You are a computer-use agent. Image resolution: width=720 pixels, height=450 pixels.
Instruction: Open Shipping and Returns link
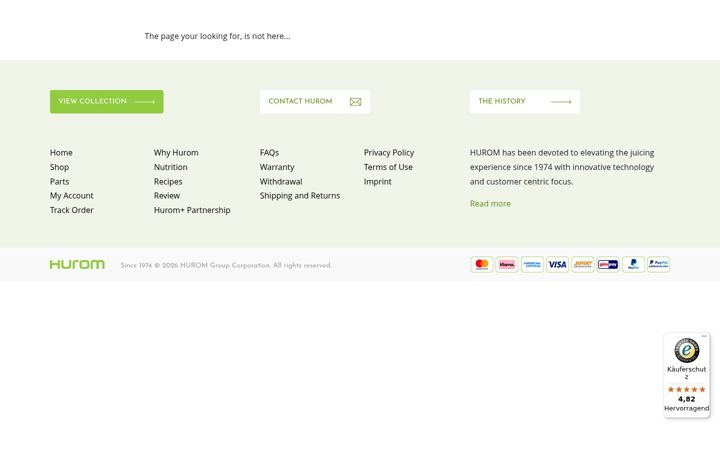point(300,196)
